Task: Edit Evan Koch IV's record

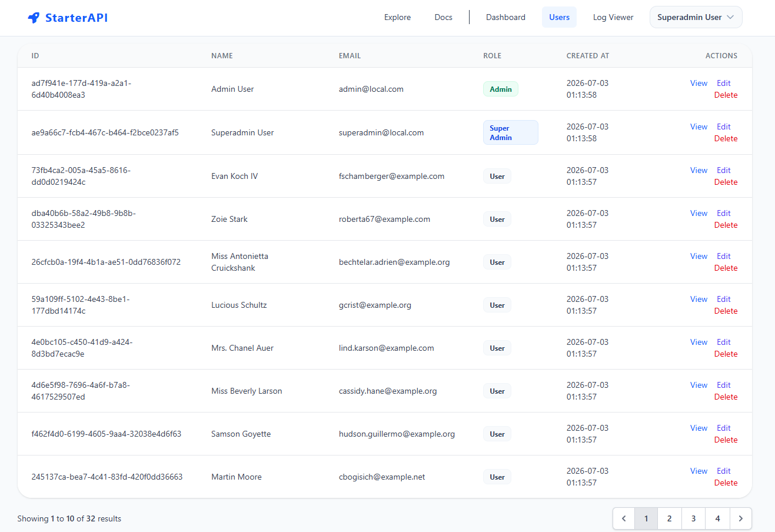Action: (723, 170)
